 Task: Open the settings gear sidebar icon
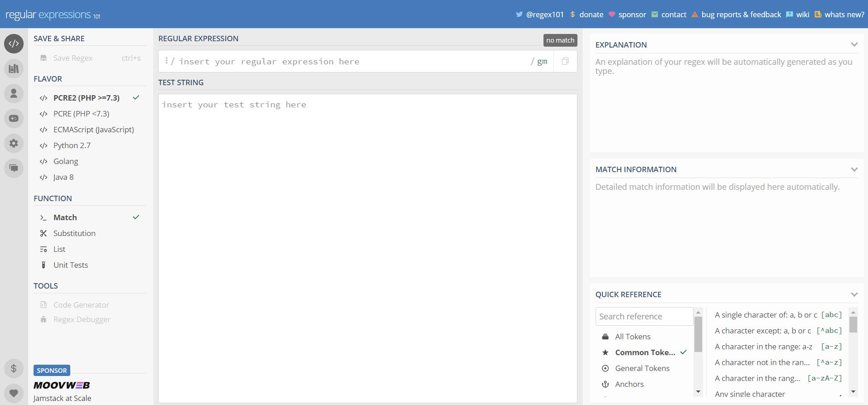14,143
